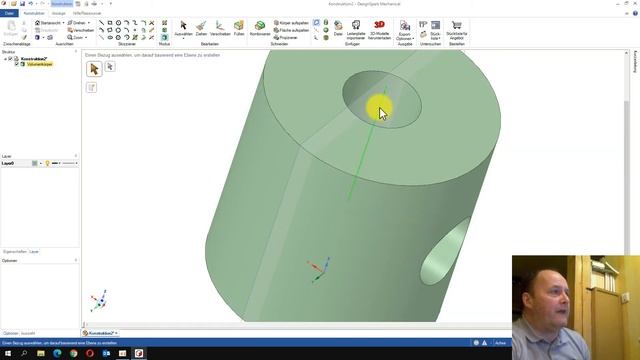Click Fläche aufspalten in Schneiden group
640x360 pixels.
[x=291, y=30]
